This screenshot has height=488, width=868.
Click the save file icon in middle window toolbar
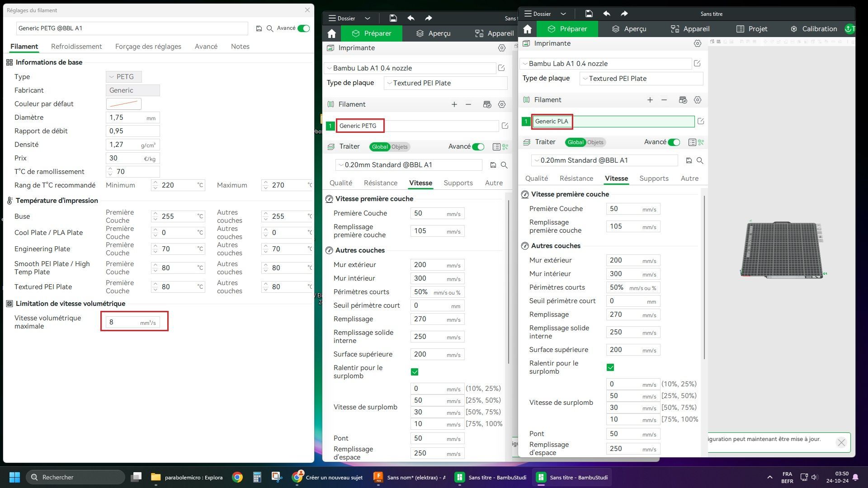(x=393, y=18)
